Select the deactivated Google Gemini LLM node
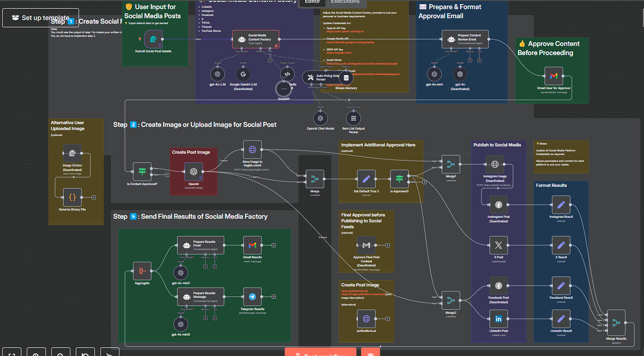Viewport: 644px width, 356px height. point(243,74)
